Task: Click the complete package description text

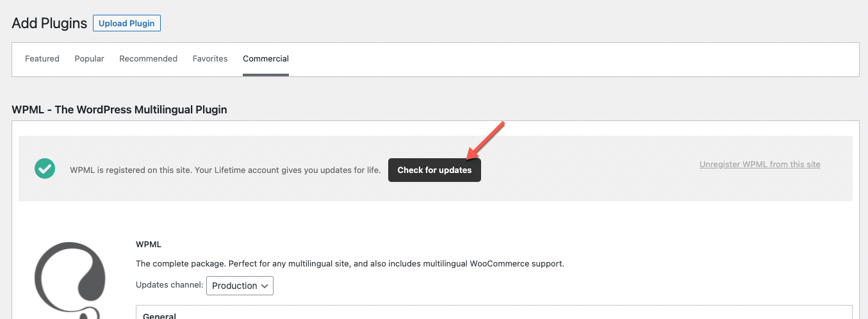Action: (x=350, y=264)
